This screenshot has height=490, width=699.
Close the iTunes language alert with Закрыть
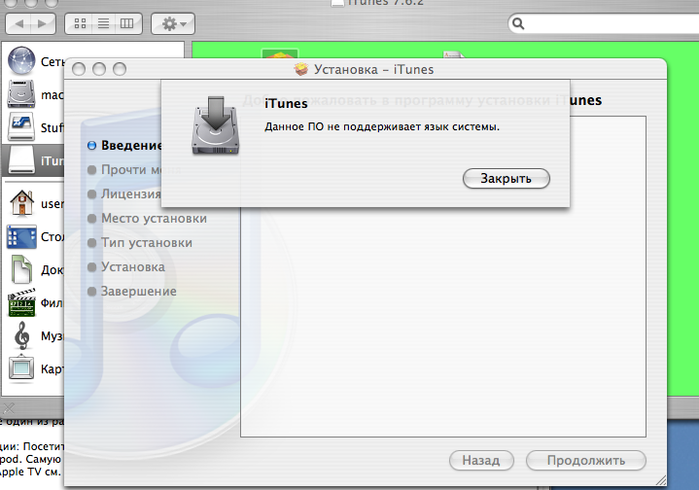point(506,178)
